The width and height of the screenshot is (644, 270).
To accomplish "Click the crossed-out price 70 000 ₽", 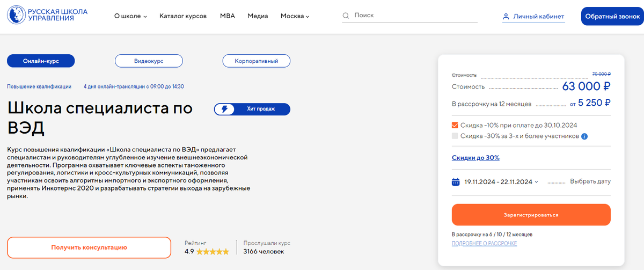I will pyautogui.click(x=601, y=74).
